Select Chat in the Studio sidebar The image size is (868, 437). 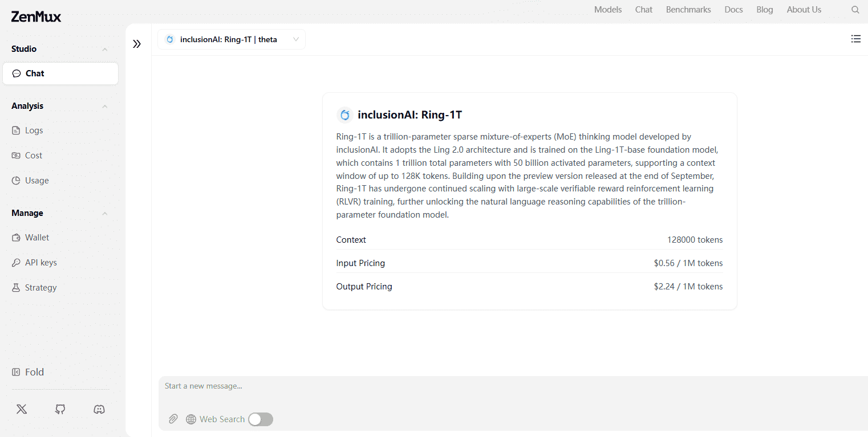[60, 73]
